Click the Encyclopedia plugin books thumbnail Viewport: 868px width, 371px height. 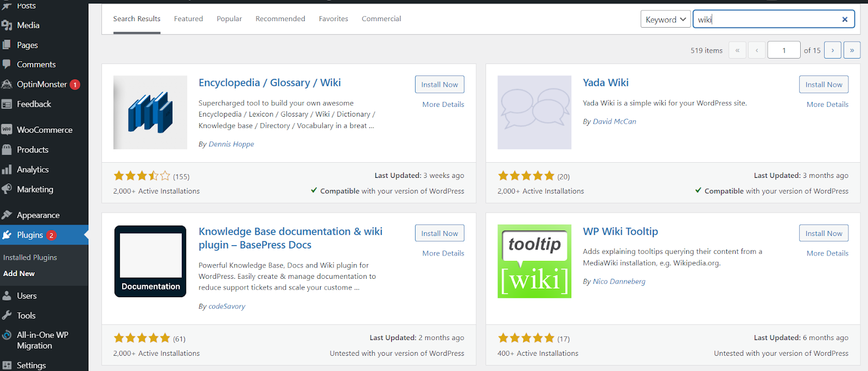(x=150, y=112)
